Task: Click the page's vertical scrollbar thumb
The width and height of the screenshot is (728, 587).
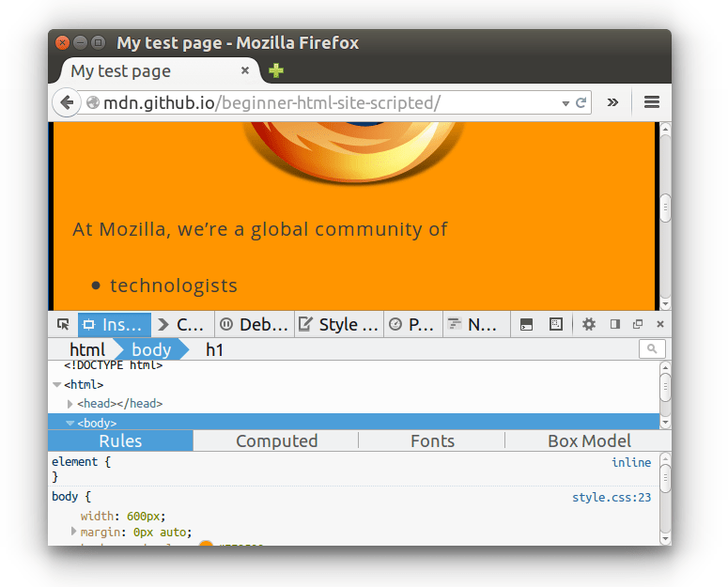Action: pos(665,207)
